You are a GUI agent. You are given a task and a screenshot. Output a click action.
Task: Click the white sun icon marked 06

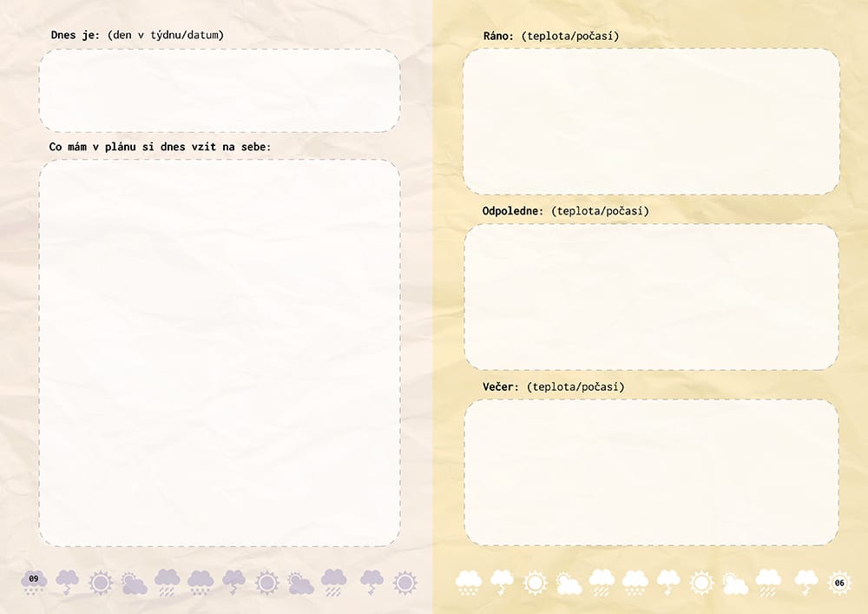point(838,583)
